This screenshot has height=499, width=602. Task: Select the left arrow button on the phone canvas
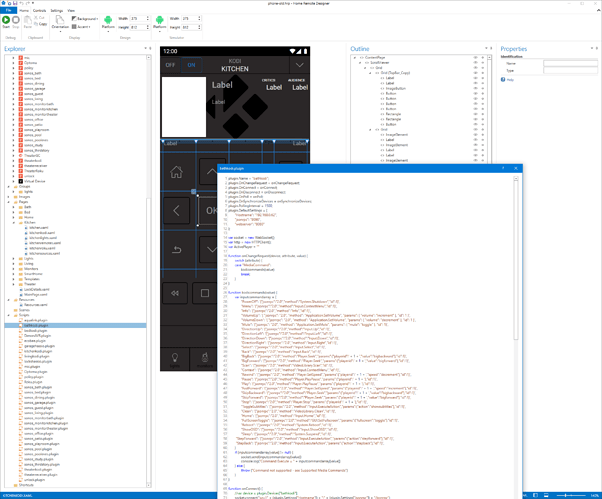176,210
